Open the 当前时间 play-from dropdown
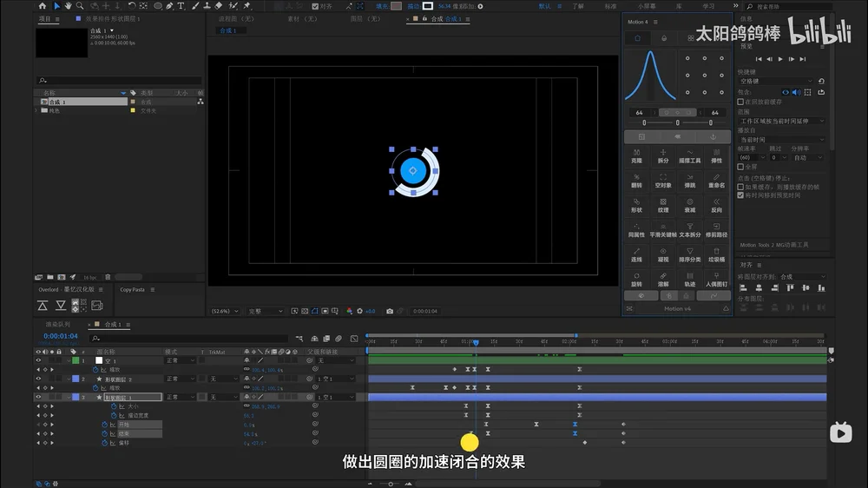 click(x=781, y=140)
